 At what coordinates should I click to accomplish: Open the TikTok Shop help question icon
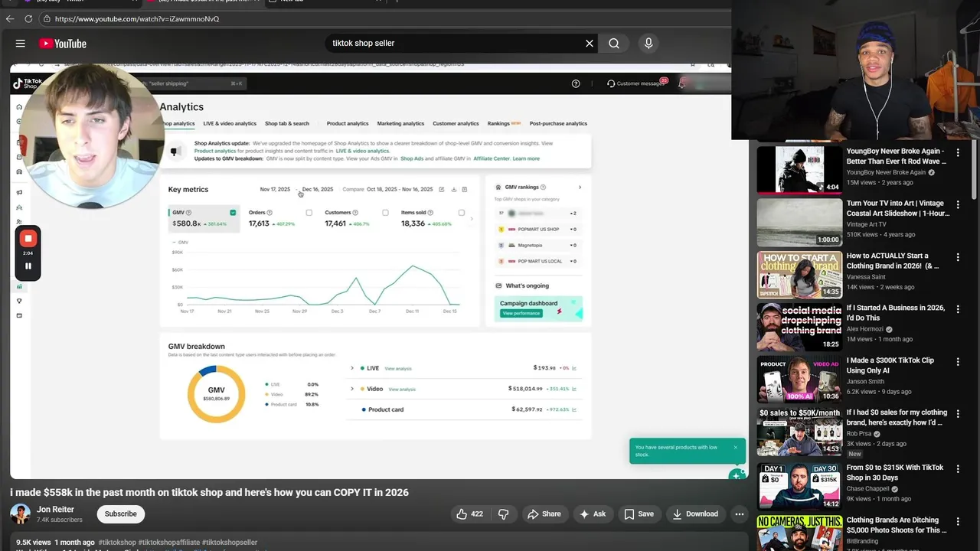point(576,83)
